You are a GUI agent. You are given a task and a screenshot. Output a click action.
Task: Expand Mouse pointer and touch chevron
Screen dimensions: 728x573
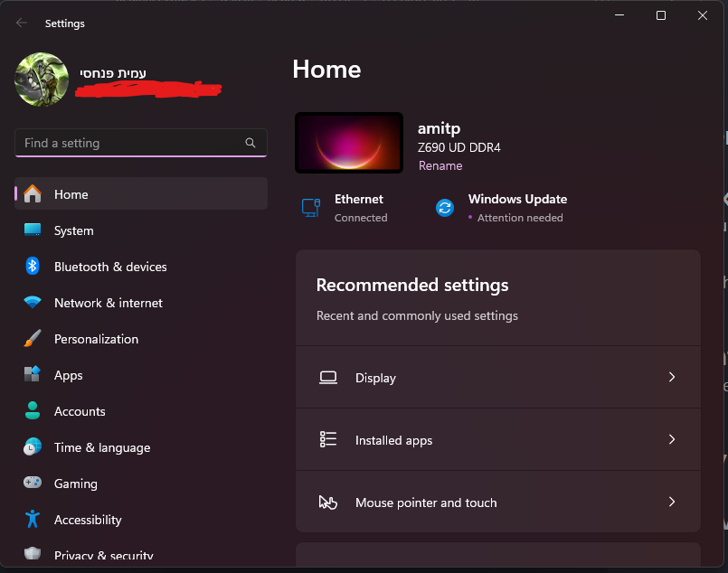coord(671,503)
